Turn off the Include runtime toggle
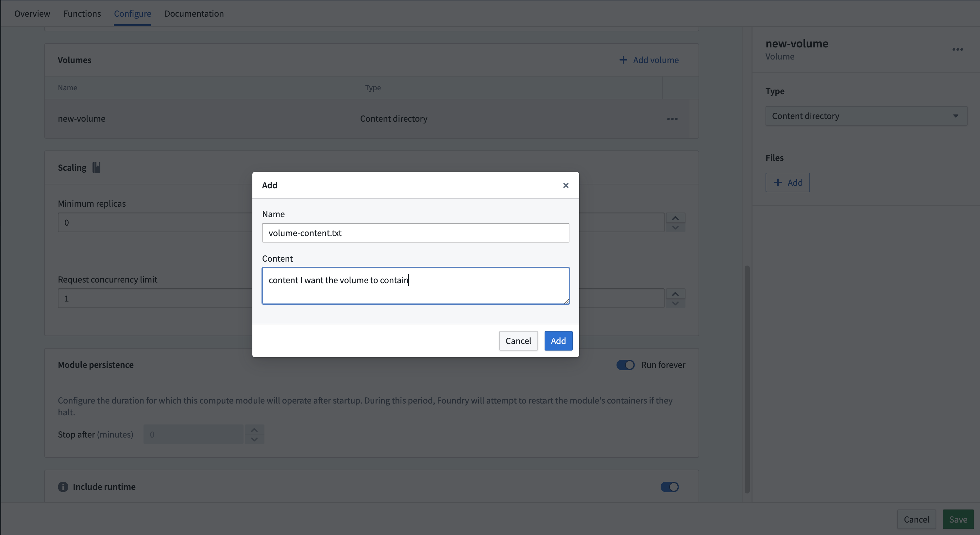The width and height of the screenshot is (980, 535). point(669,487)
